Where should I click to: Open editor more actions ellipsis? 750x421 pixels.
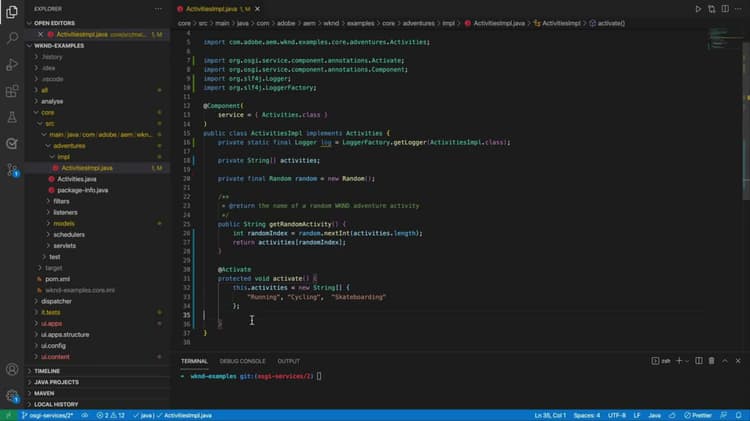738,9
